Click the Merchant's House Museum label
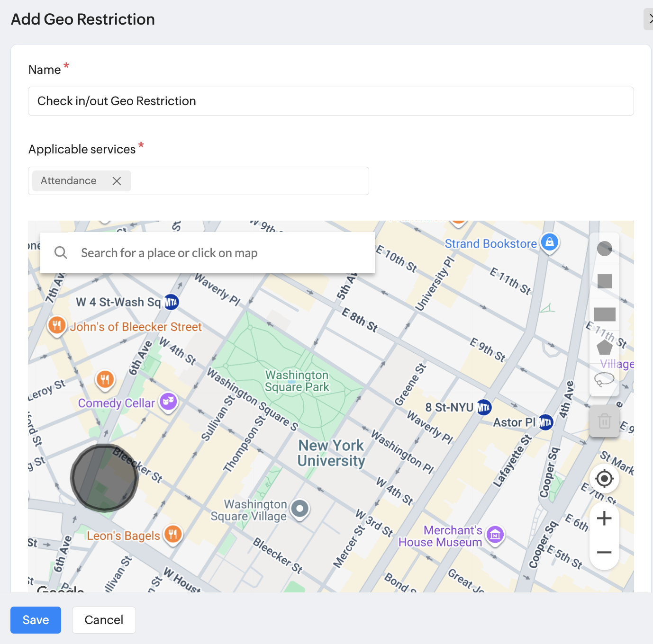The image size is (653, 644). (x=441, y=536)
